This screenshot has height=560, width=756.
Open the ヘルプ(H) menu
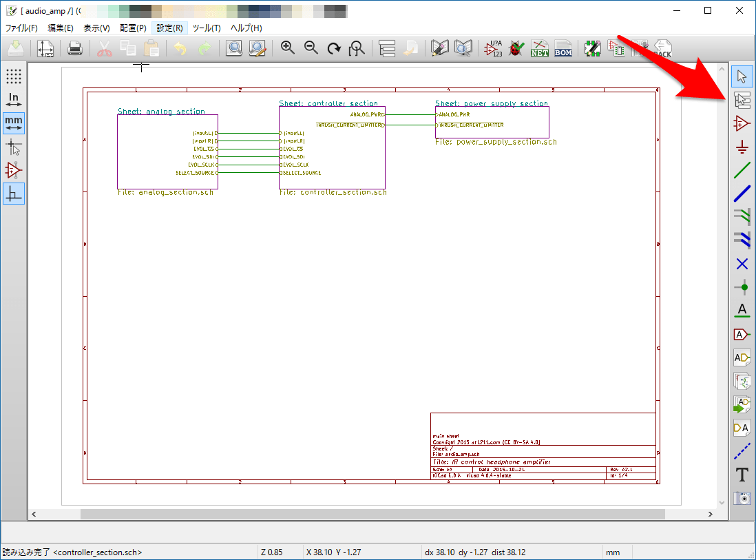pyautogui.click(x=246, y=28)
